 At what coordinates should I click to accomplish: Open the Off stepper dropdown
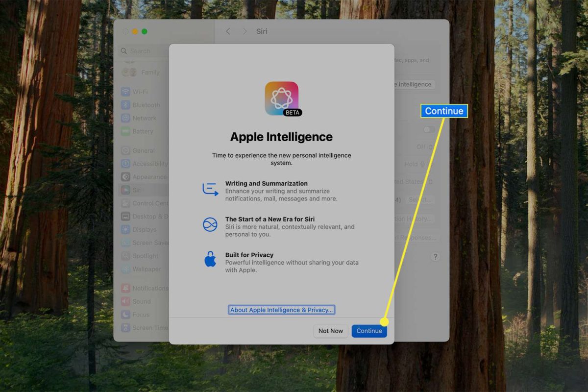click(425, 147)
